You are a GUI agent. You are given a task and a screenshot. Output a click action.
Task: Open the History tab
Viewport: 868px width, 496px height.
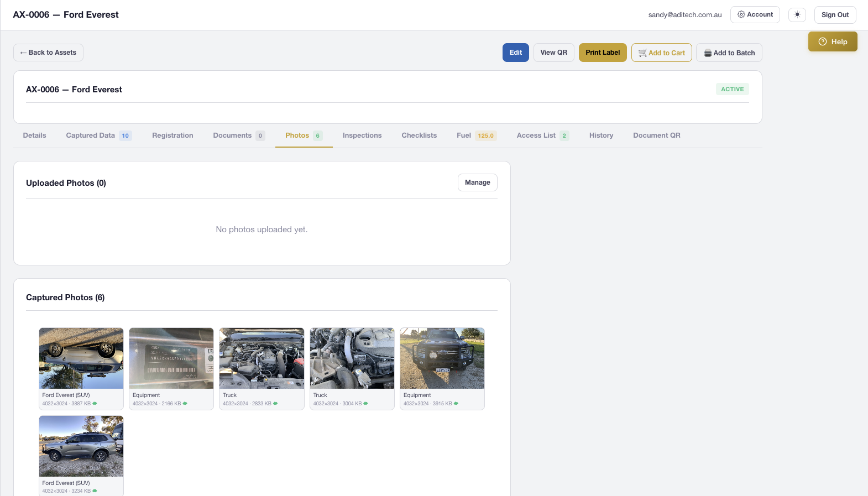pyautogui.click(x=601, y=135)
